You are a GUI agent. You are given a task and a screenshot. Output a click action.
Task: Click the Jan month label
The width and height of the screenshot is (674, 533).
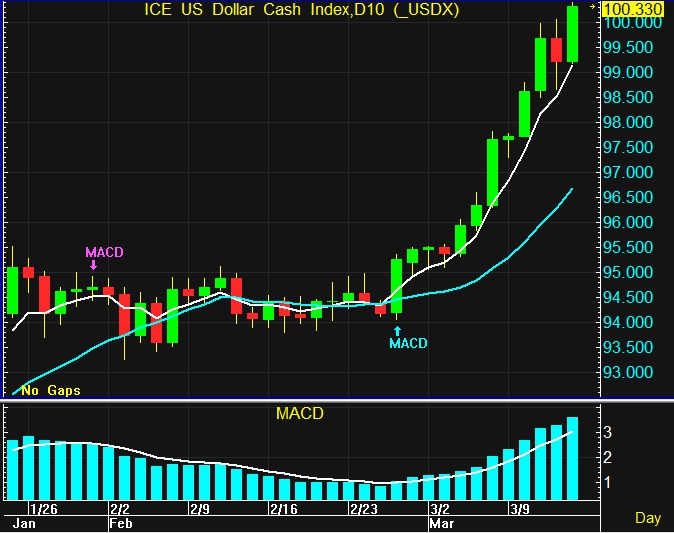coord(24,524)
